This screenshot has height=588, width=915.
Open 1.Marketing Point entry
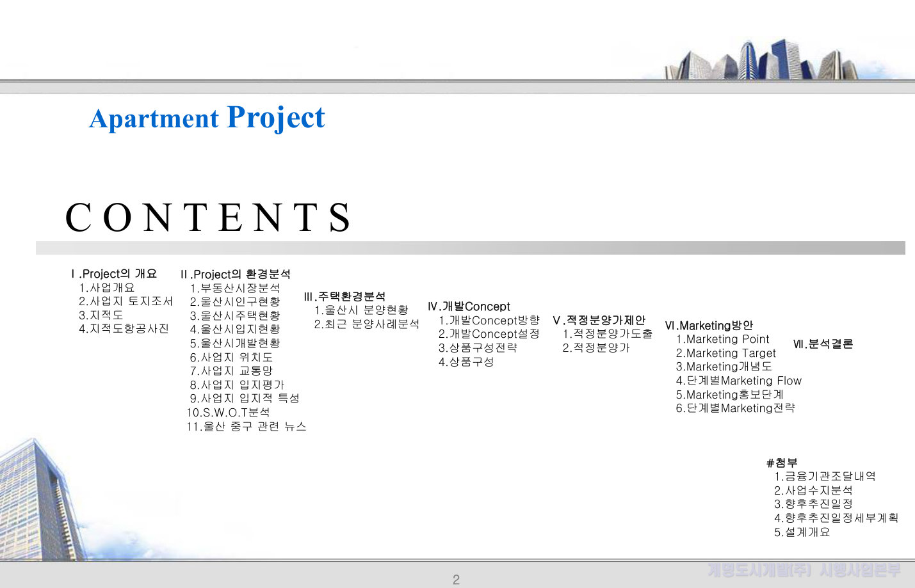tap(723, 339)
